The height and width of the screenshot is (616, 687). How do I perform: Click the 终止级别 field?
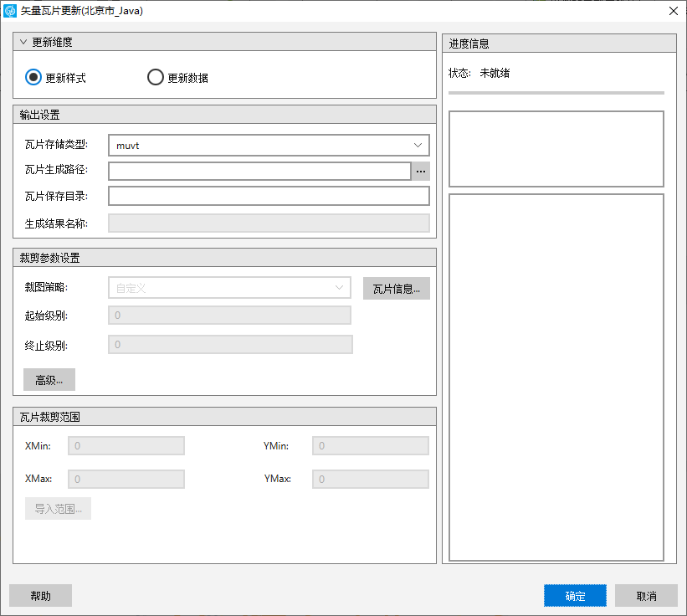click(x=230, y=345)
